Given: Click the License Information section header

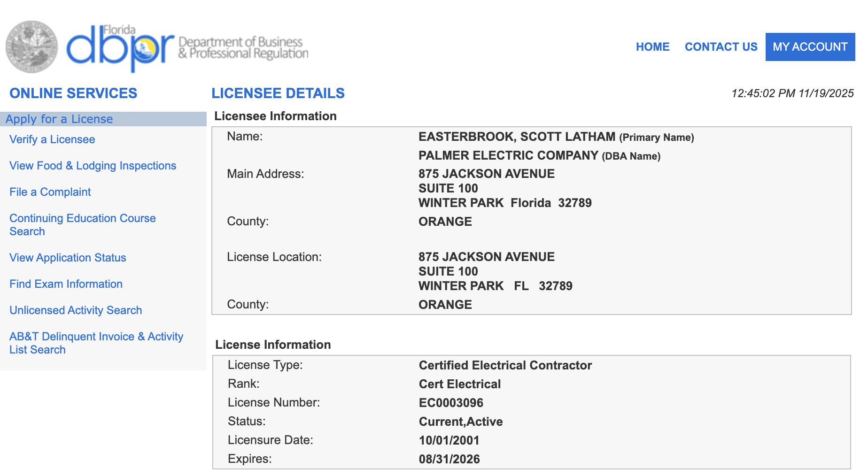Looking at the screenshot, I should 272,345.
